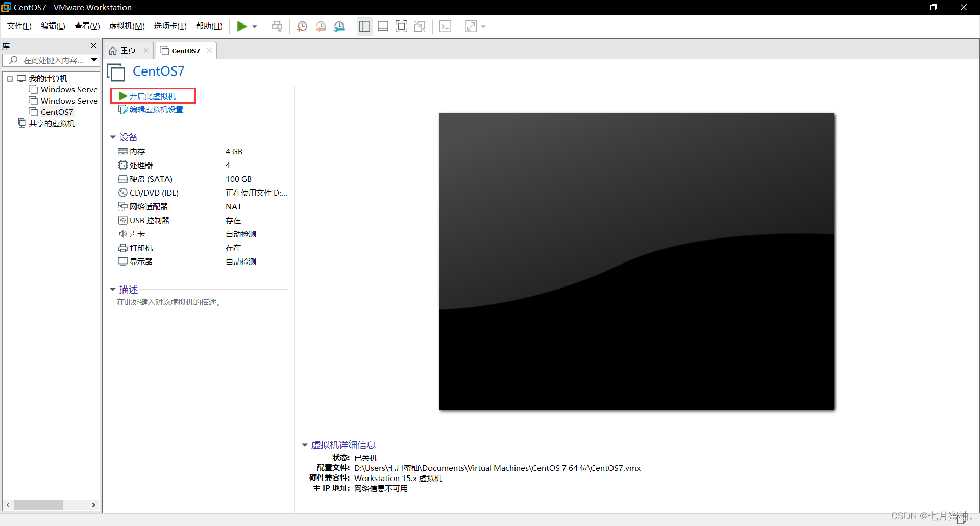Open stretch display dropdown arrow
This screenshot has height=526, width=980.
[483, 27]
